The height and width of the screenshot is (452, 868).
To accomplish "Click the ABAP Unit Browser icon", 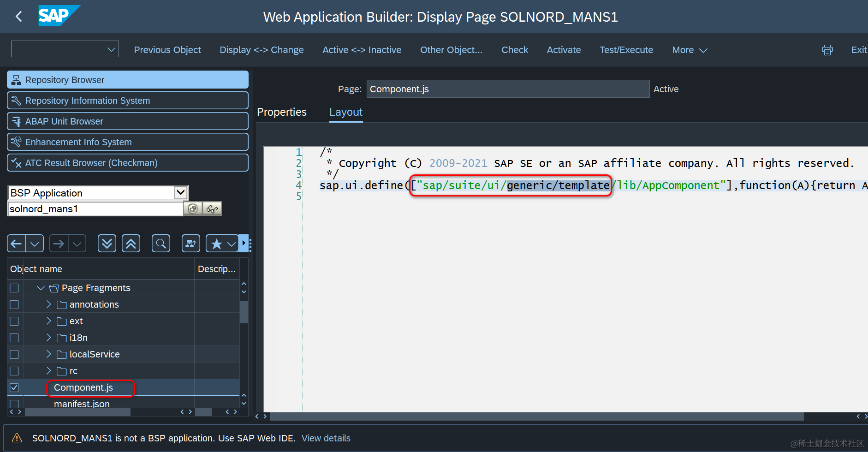I will coord(16,121).
